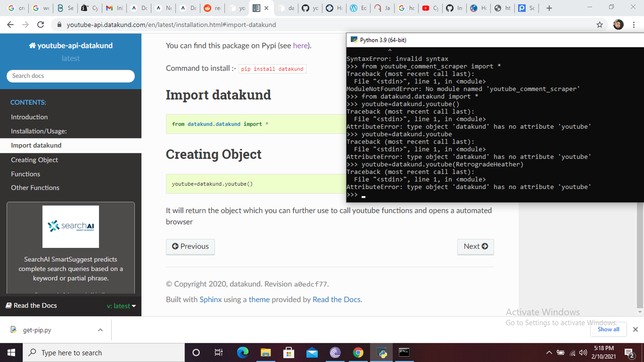Open File Explorer from taskbar
Image resolution: width=644 pixels, height=362 pixels.
click(266, 352)
